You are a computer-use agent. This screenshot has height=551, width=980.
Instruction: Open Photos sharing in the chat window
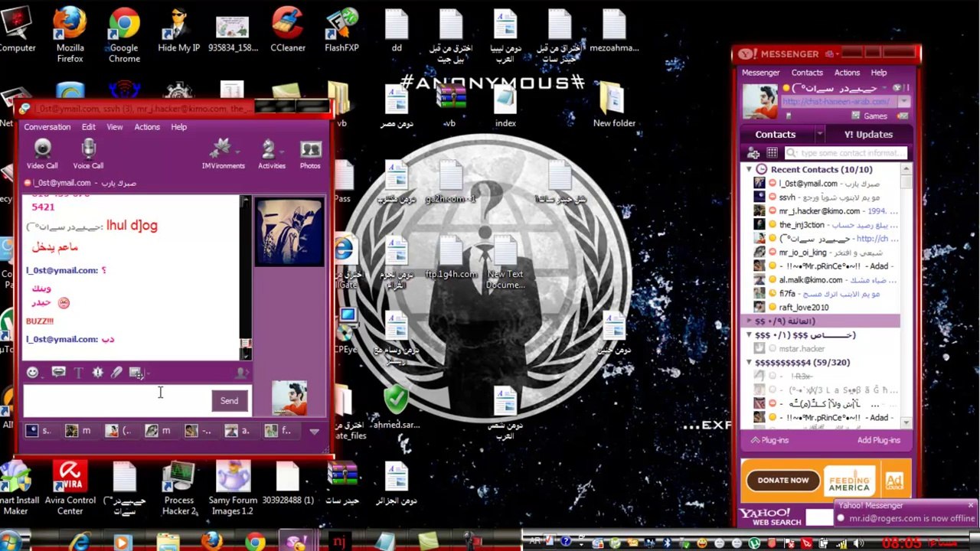pos(310,154)
